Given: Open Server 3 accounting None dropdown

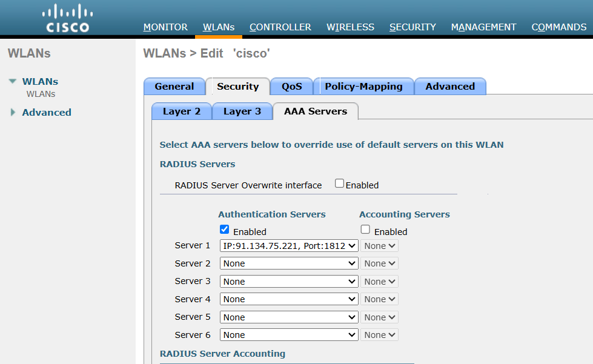Looking at the screenshot, I should tap(379, 282).
